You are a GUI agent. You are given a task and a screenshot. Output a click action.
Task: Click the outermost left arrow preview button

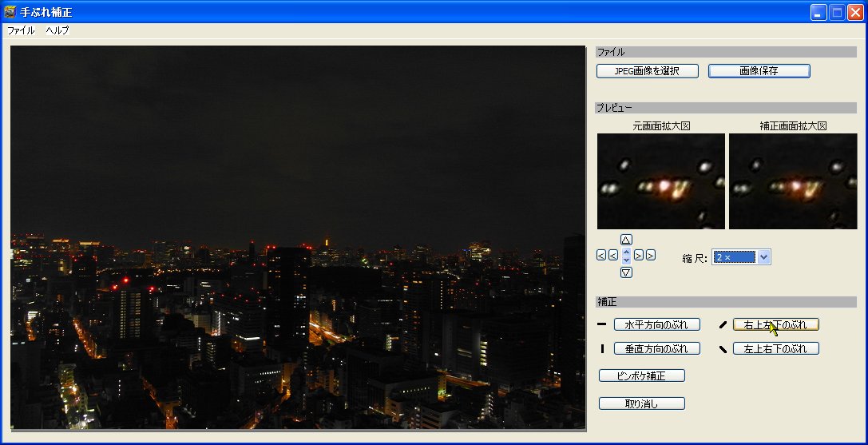pyautogui.click(x=601, y=256)
